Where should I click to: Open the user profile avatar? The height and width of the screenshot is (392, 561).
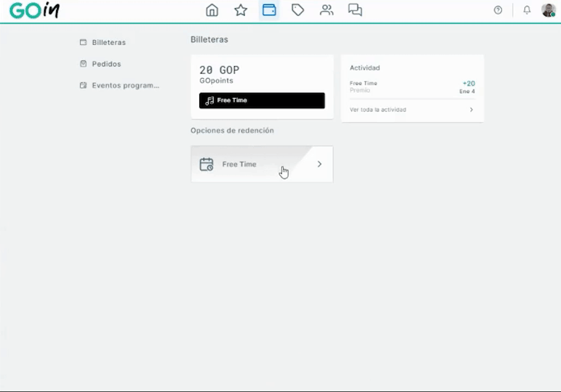coord(548,10)
